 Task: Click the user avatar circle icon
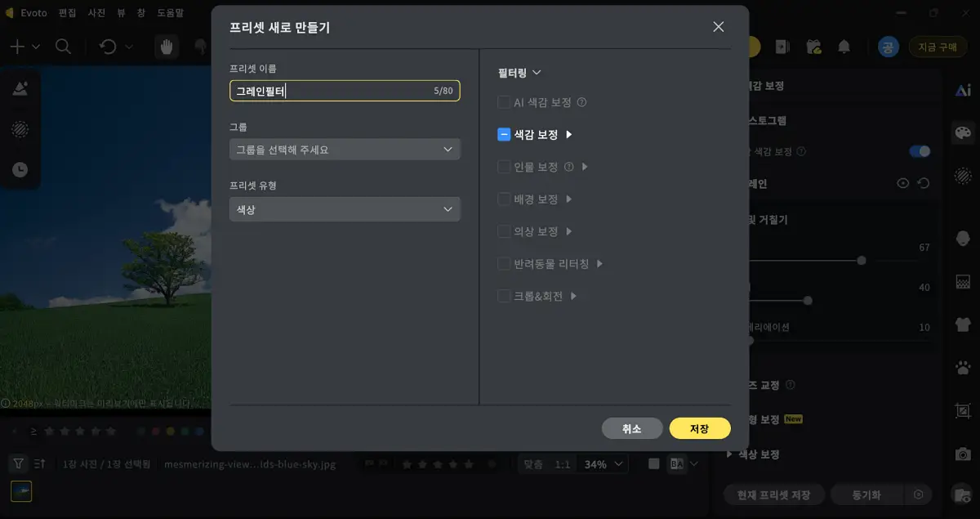(888, 47)
